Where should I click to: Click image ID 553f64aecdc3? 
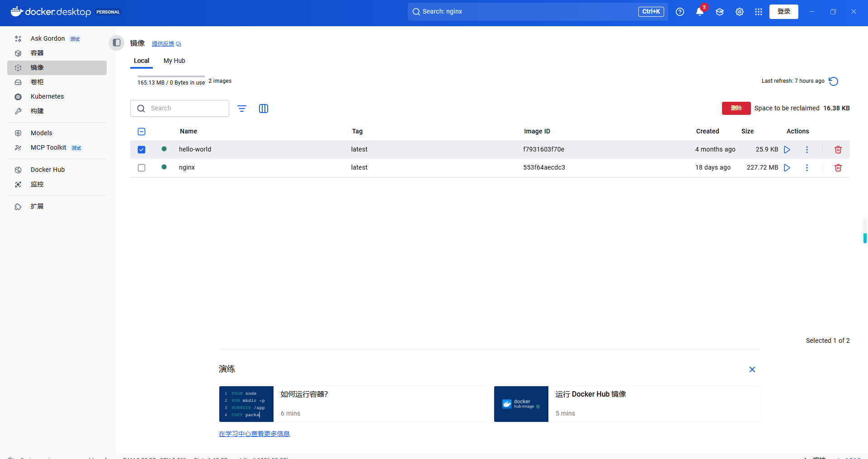click(544, 168)
